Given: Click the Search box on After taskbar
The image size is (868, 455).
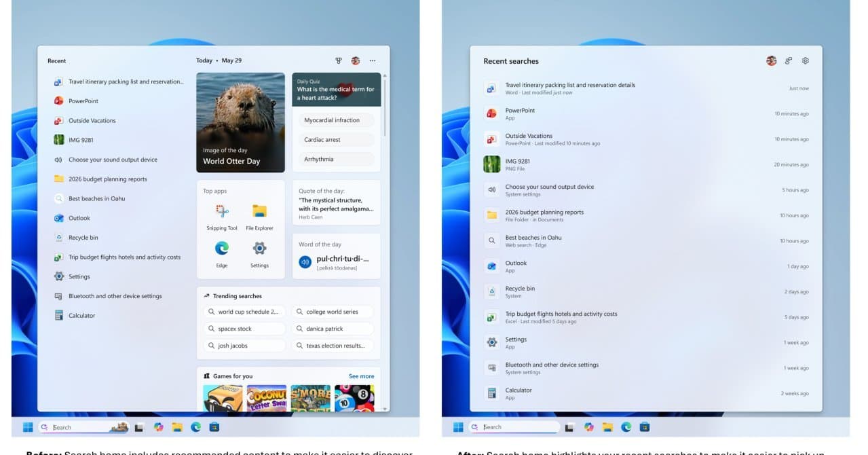Looking at the screenshot, I should pos(514,427).
